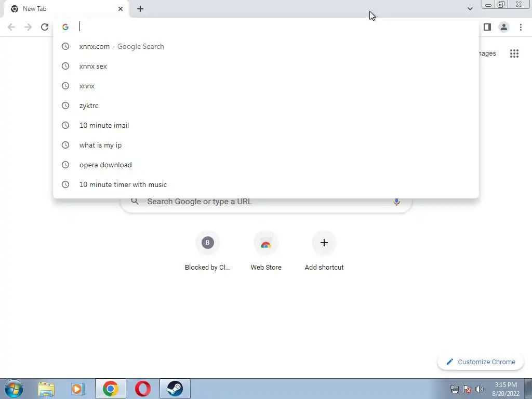This screenshot has width=532, height=399.
Task: Open the tab search chevron
Action: tap(470, 9)
